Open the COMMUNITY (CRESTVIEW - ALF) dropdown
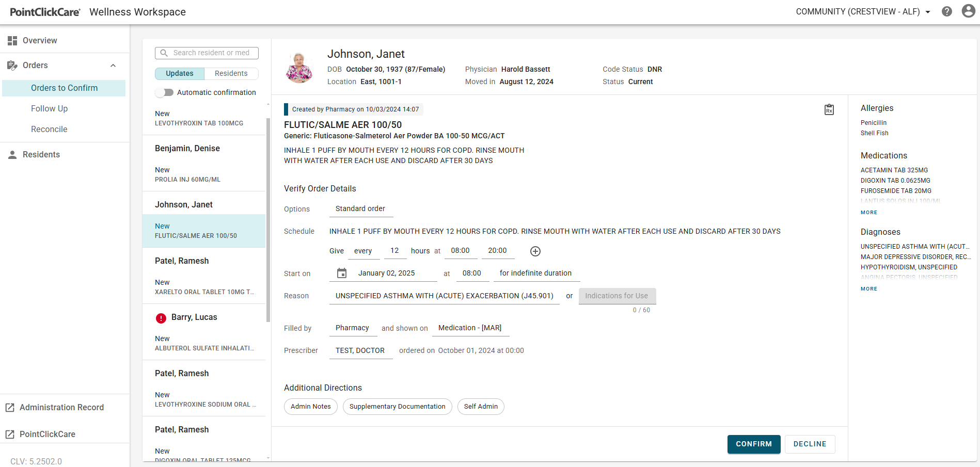The height and width of the screenshot is (467, 980). [863, 11]
